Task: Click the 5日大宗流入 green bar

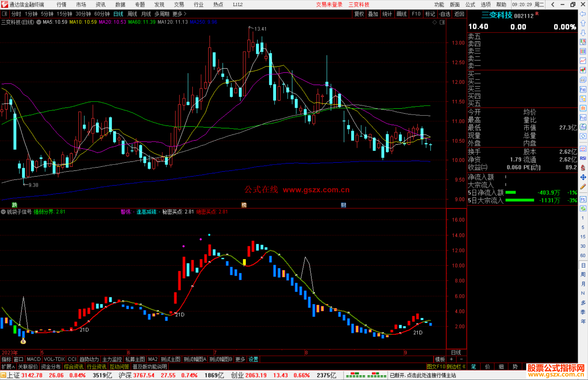Action: click(519, 200)
